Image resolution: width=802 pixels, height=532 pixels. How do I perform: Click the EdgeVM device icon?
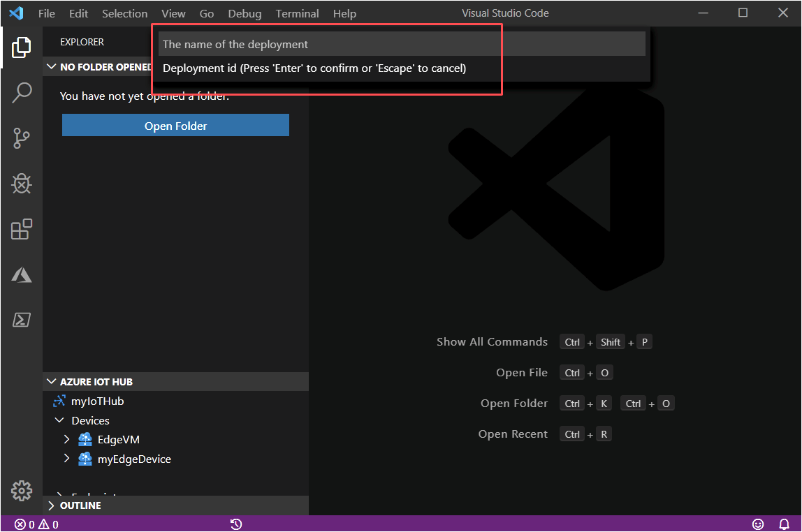[x=85, y=440]
